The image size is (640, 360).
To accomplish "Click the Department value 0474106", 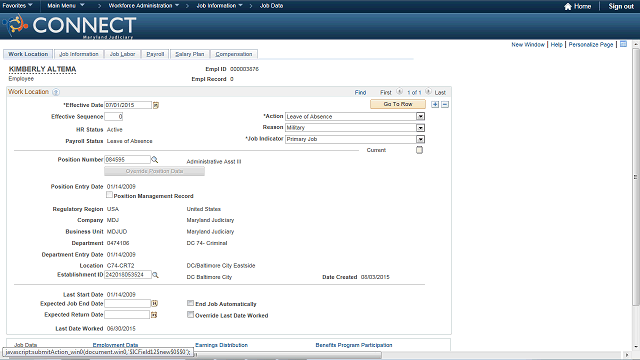I will (118, 243).
